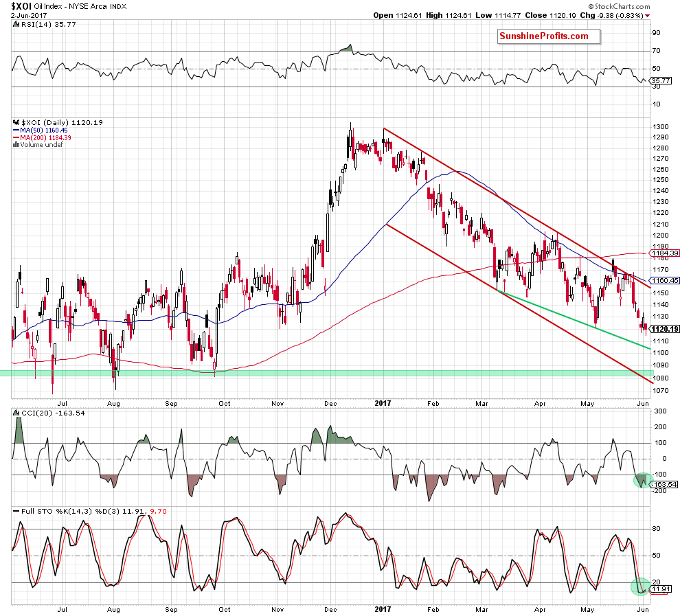
Task: Click the 35.77 RSI value tag on right axis
Action: pyautogui.click(x=661, y=80)
